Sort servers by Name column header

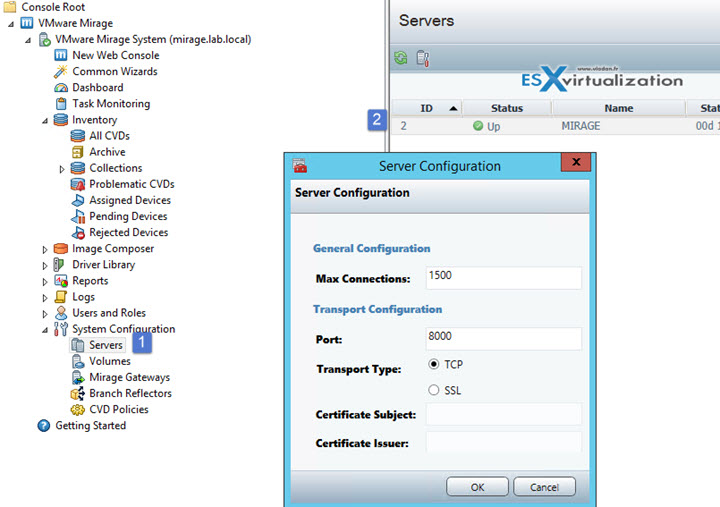619,108
